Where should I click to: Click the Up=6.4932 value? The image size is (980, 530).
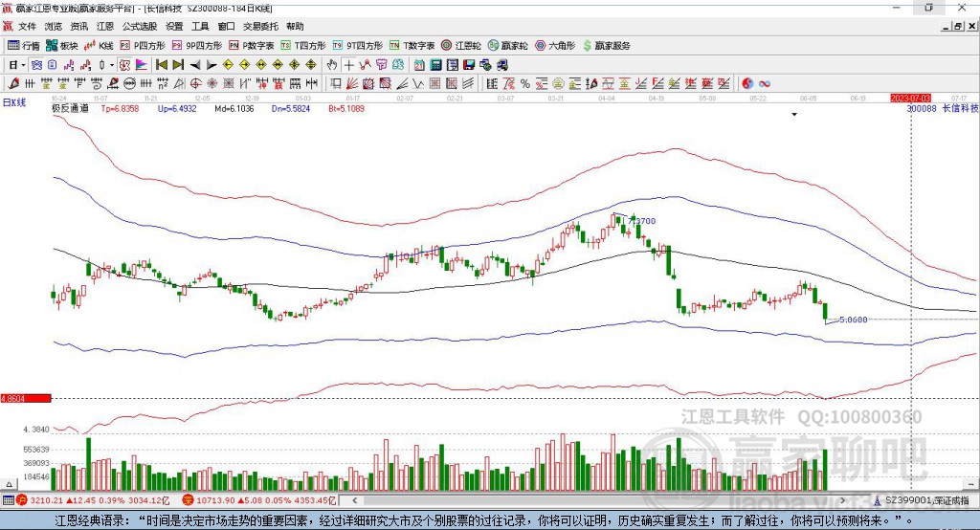coord(177,108)
